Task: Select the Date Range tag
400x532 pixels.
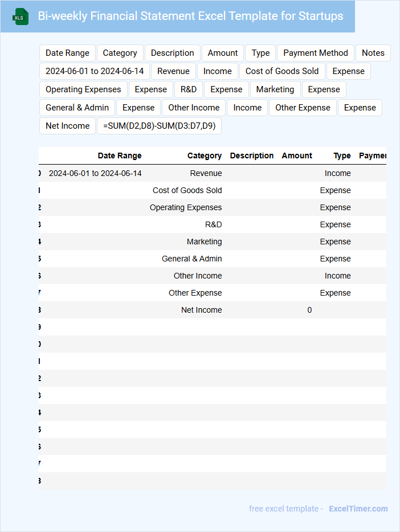Action: pos(67,53)
